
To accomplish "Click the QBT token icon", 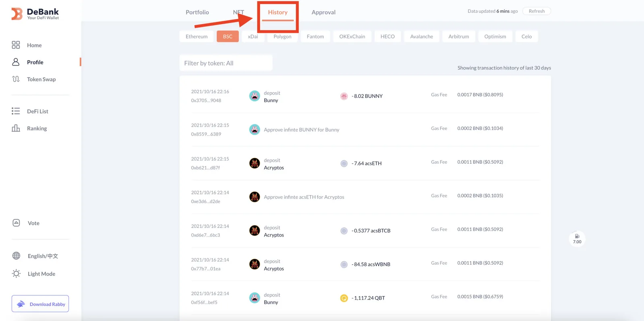I will pos(344,298).
